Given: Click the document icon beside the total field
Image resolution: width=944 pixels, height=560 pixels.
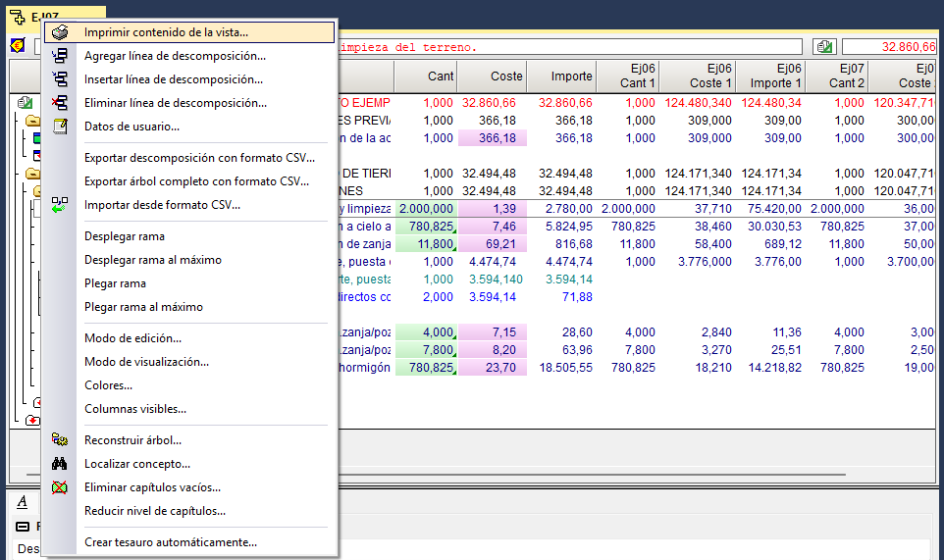Looking at the screenshot, I should coord(824,46).
